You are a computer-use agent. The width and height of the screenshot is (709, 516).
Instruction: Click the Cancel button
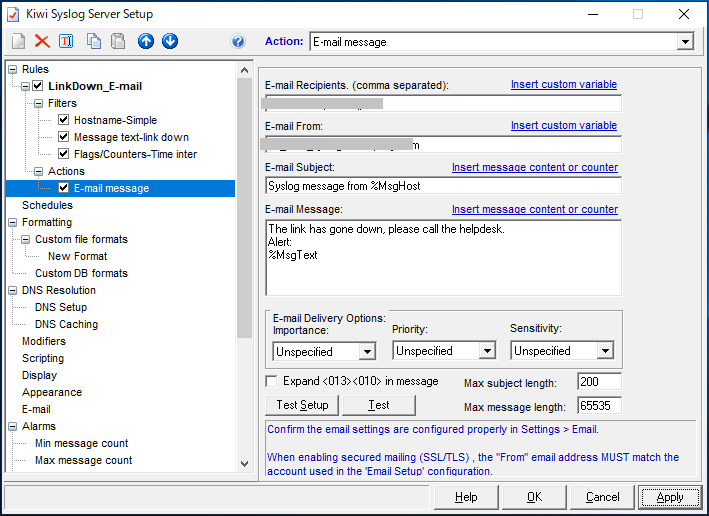(x=602, y=497)
